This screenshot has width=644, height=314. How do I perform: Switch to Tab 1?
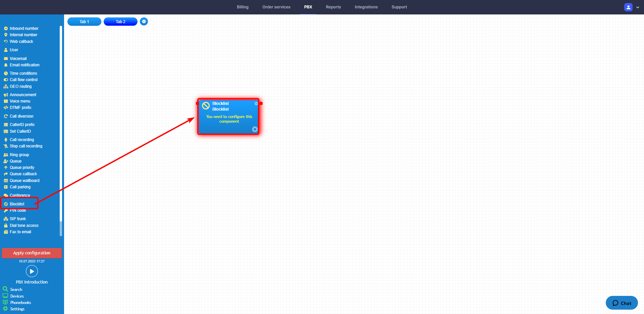pos(84,21)
